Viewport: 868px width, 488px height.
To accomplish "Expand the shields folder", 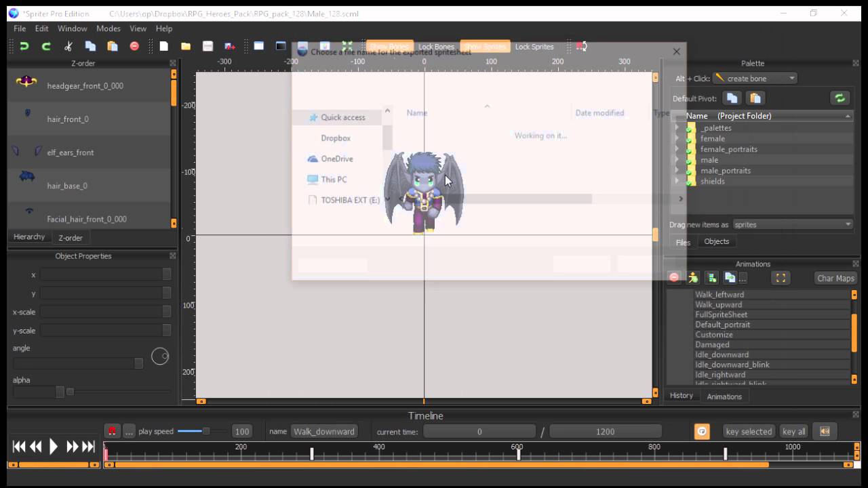I will tap(677, 181).
